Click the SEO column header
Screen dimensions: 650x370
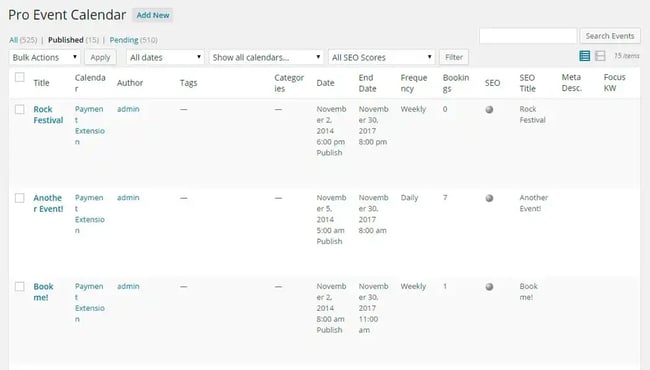[492, 83]
